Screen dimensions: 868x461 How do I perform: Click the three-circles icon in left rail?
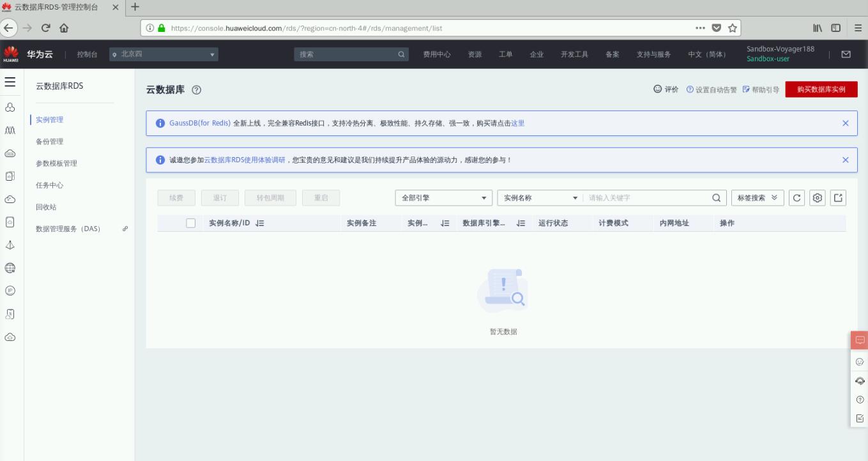point(10,107)
